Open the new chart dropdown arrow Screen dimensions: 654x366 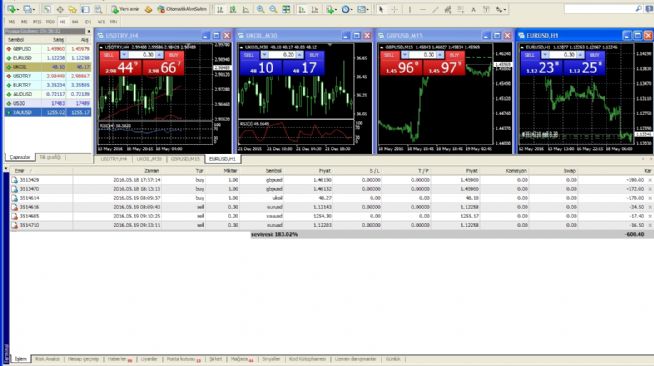coord(18,9)
